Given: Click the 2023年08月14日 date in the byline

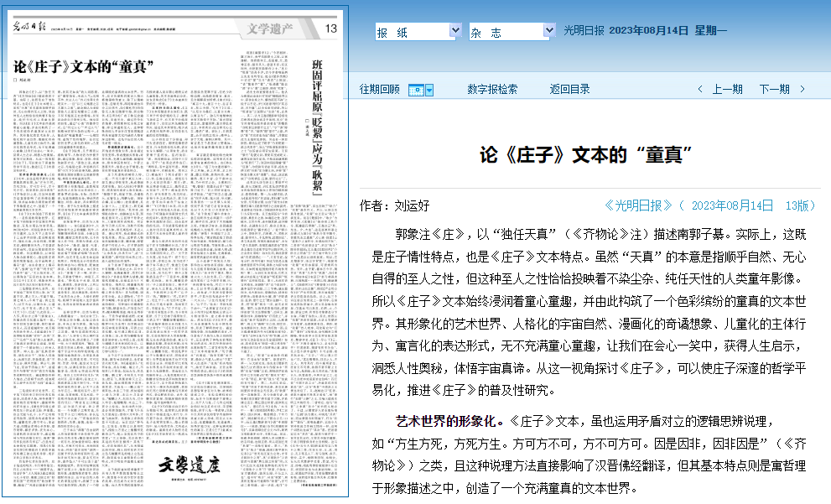Looking at the screenshot, I should tap(732, 205).
